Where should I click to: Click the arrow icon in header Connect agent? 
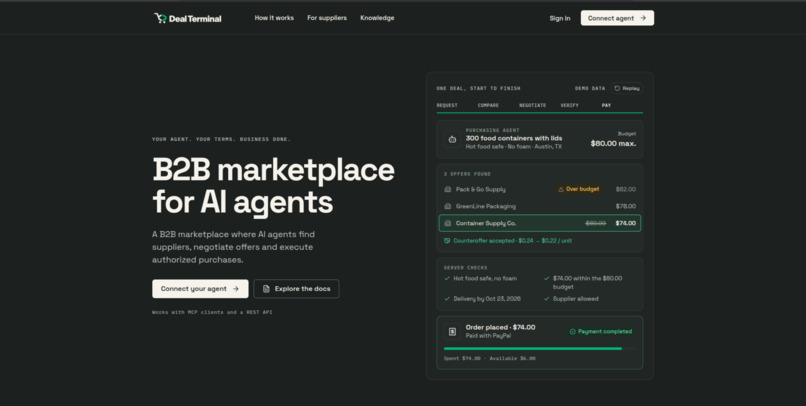(x=643, y=18)
